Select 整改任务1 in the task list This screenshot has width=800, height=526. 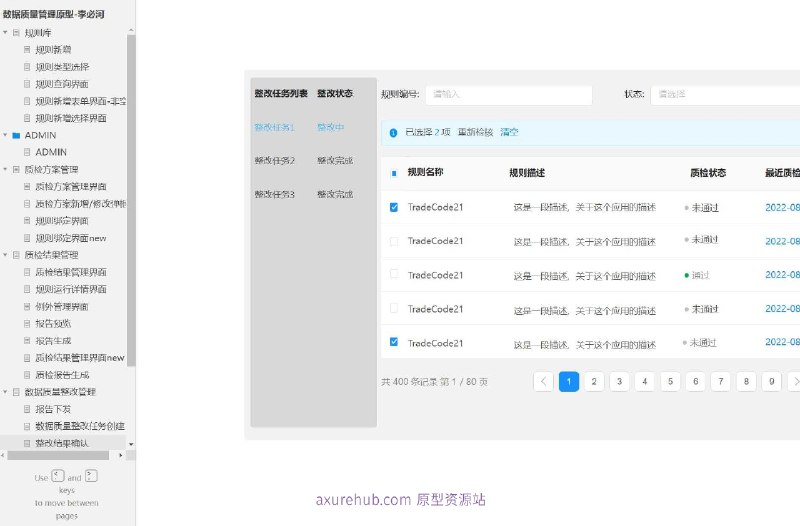point(274,127)
